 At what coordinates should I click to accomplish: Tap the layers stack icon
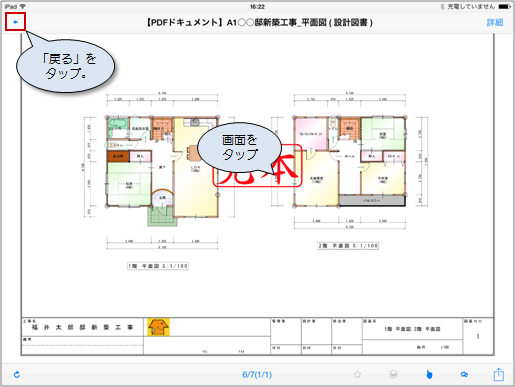(393, 374)
